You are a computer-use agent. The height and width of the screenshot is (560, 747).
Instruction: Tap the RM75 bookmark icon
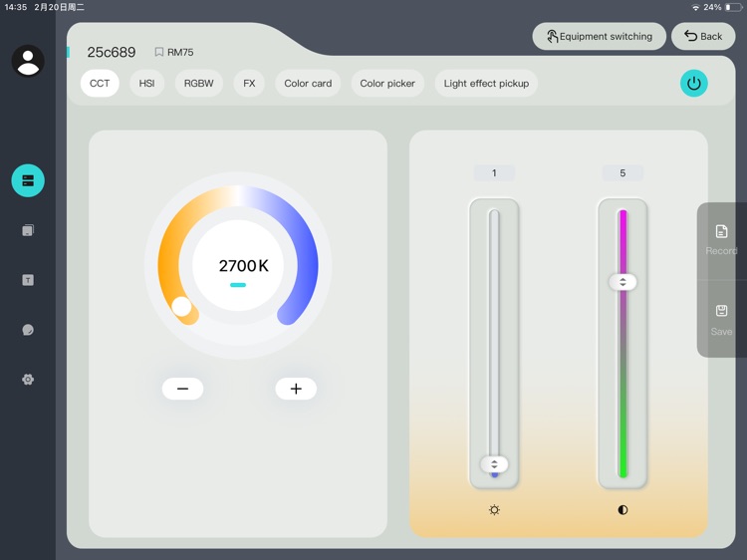click(159, 52)
